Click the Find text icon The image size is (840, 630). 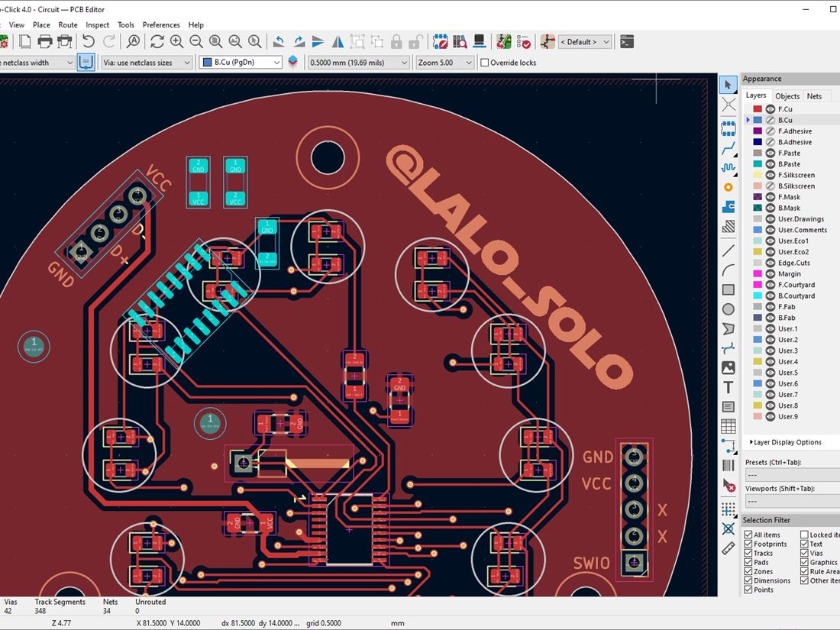(133, 42)
